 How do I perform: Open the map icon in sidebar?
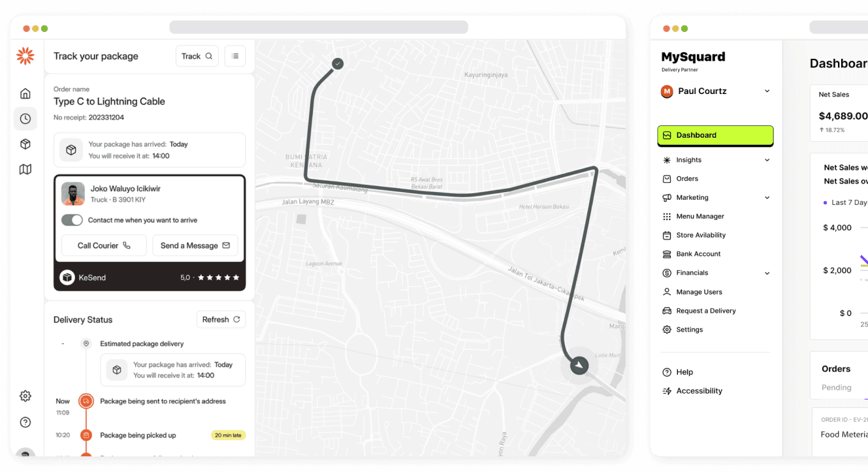click(x=25, y=170)
